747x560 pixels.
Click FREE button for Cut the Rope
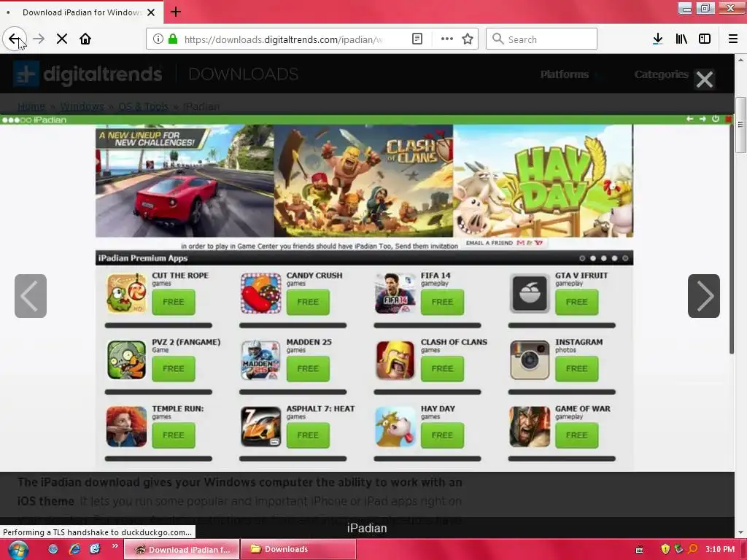174,302
